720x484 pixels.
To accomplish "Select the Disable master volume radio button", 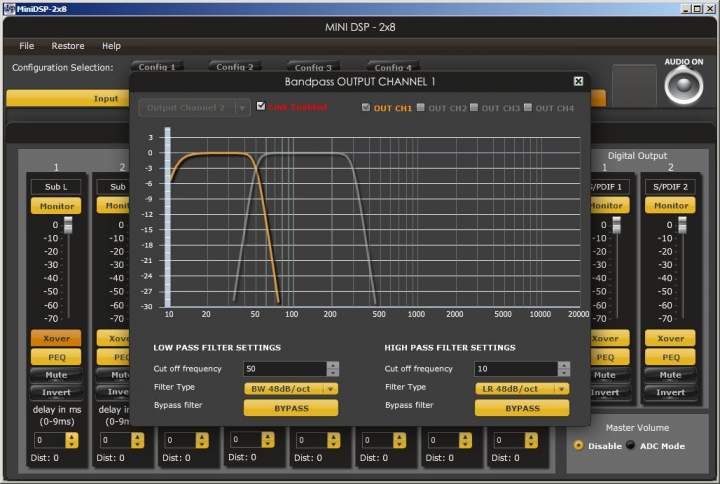I will coord(579,446).
